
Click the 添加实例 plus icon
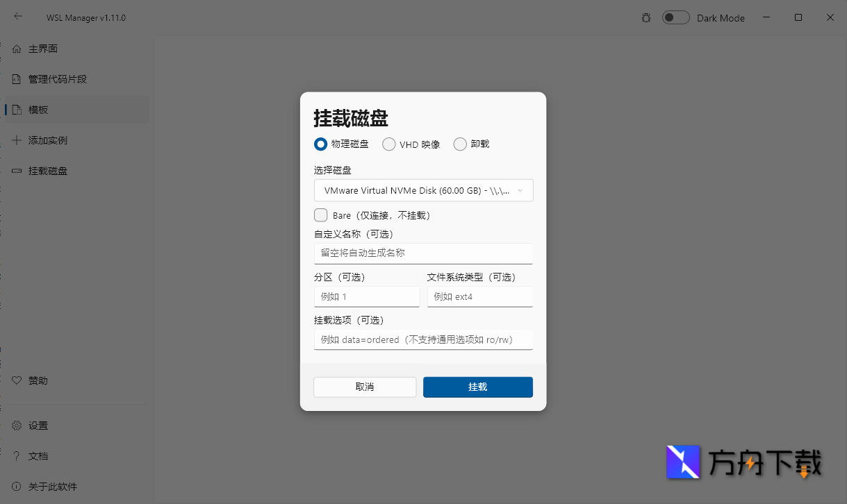(17, 140)
